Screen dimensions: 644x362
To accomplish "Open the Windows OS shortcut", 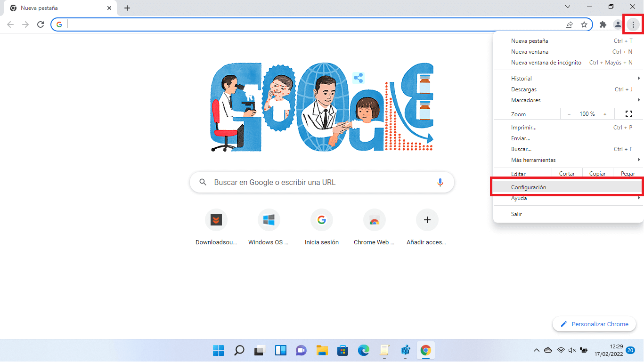I will (x=269, y=228).
